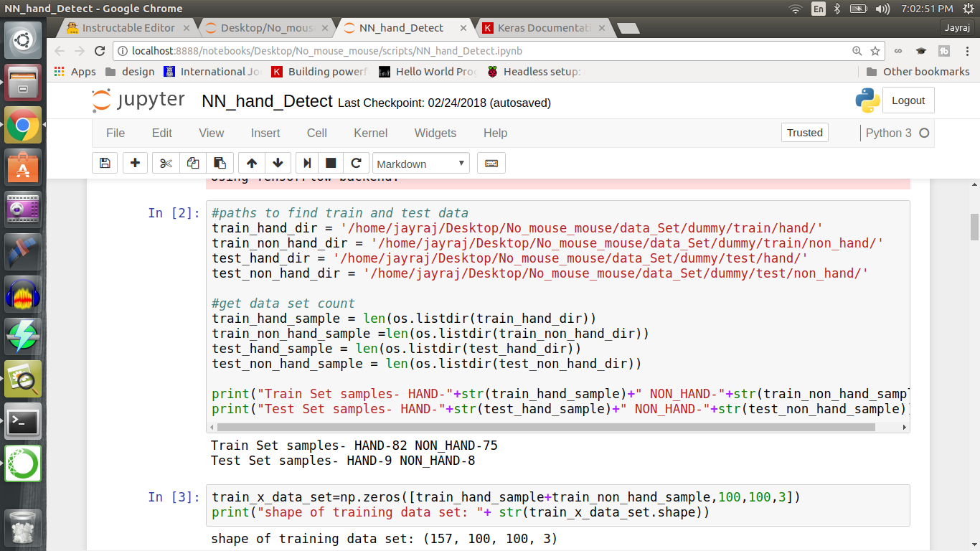Image resolution: width=980 pixels, height=551 pixels.
Task: Click the kernel idle indicator circle
Action: 924,133
